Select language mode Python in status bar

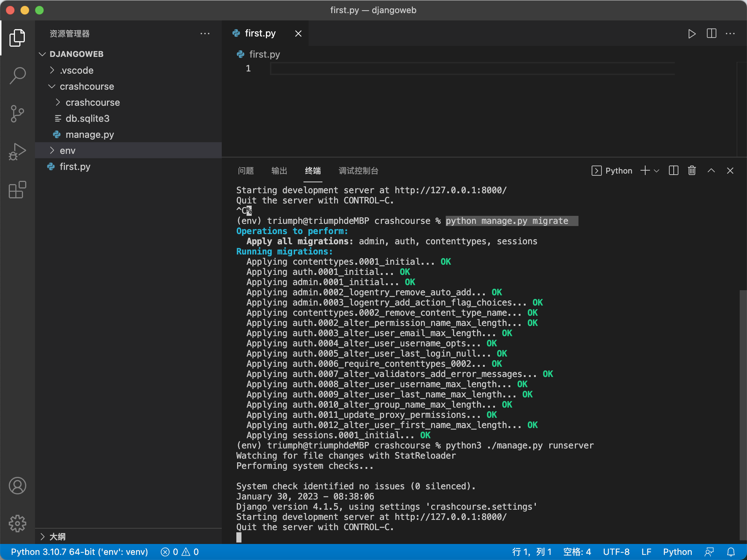pyautogui.click(x=678, y=552)
